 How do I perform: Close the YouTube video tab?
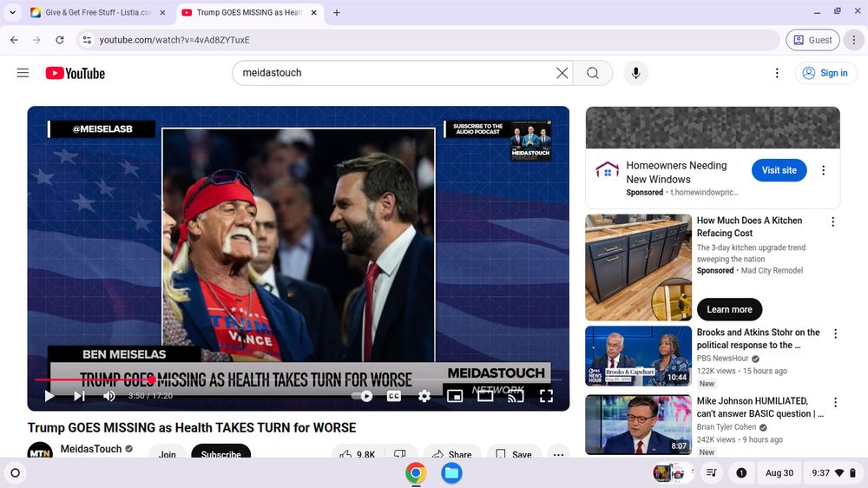pyautogui.click(x=313, y=12)
